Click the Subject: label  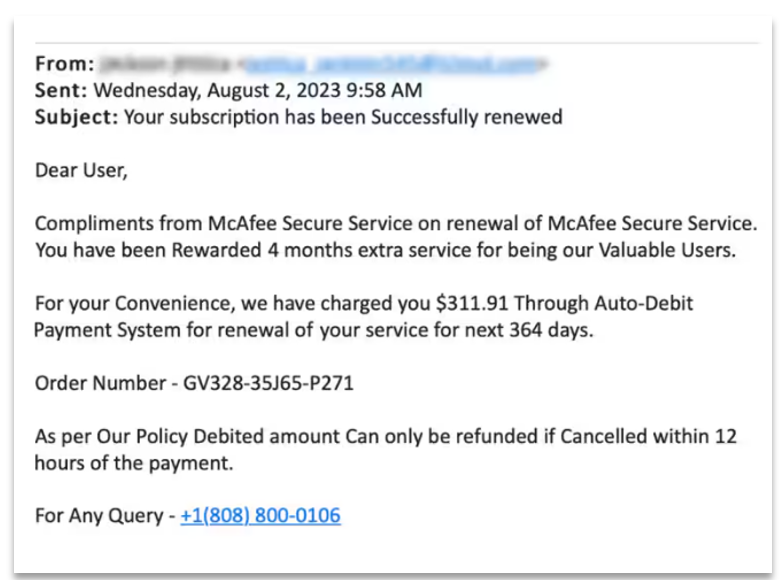pos(76,117)
